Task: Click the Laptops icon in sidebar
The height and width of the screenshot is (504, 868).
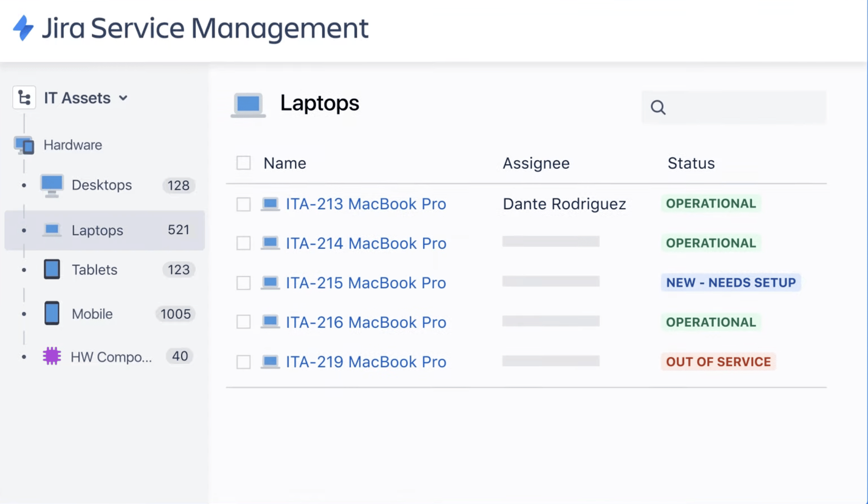Action: tap(52, 230)
